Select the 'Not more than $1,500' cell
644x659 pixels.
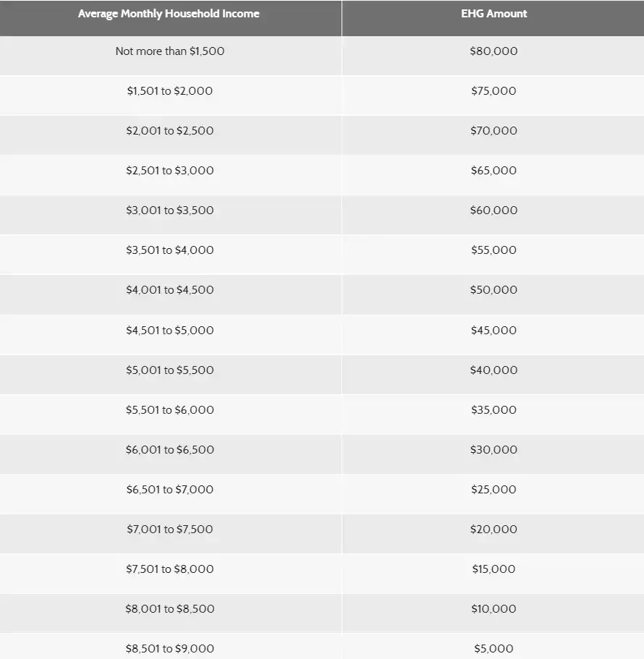point(170,51)
